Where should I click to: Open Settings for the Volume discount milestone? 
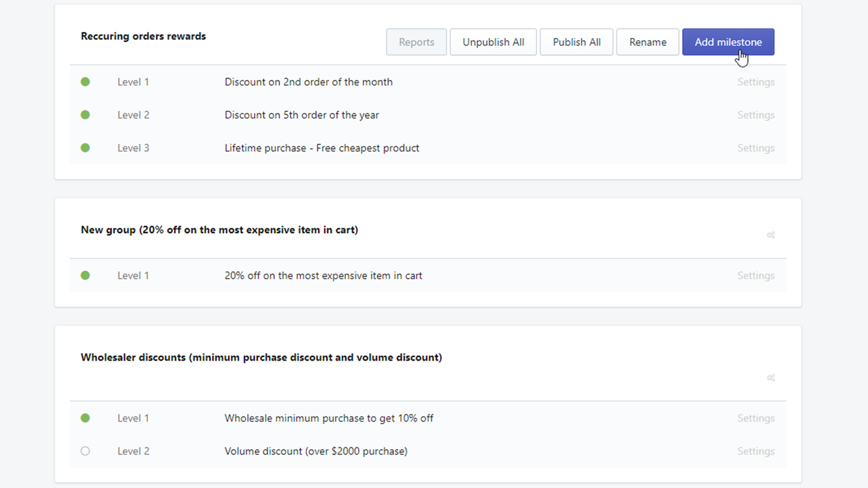click(x=755, y=451)
